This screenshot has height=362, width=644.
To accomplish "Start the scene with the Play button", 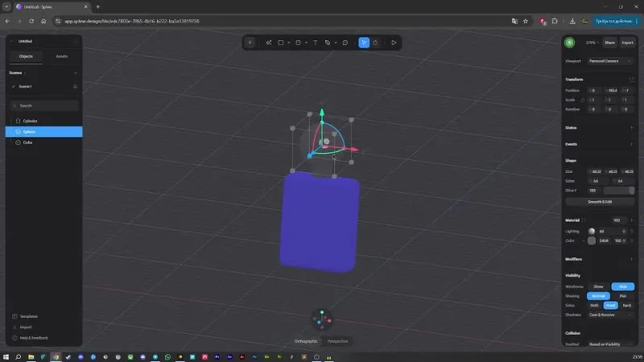I will 394,43.
